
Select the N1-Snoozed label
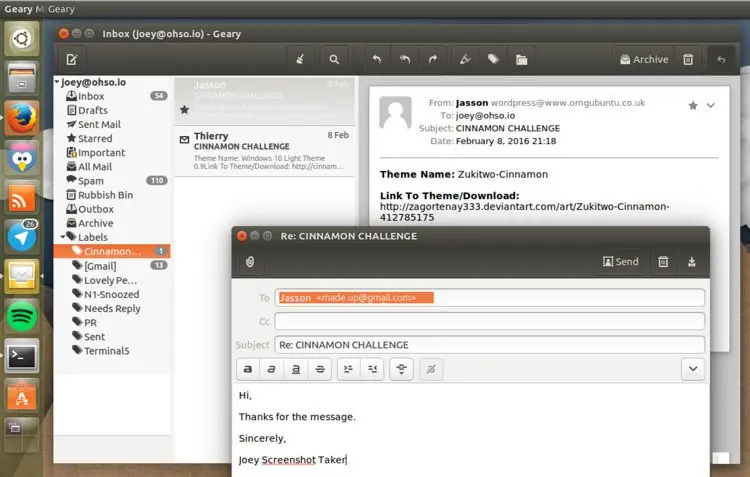[x=112, y=294]
